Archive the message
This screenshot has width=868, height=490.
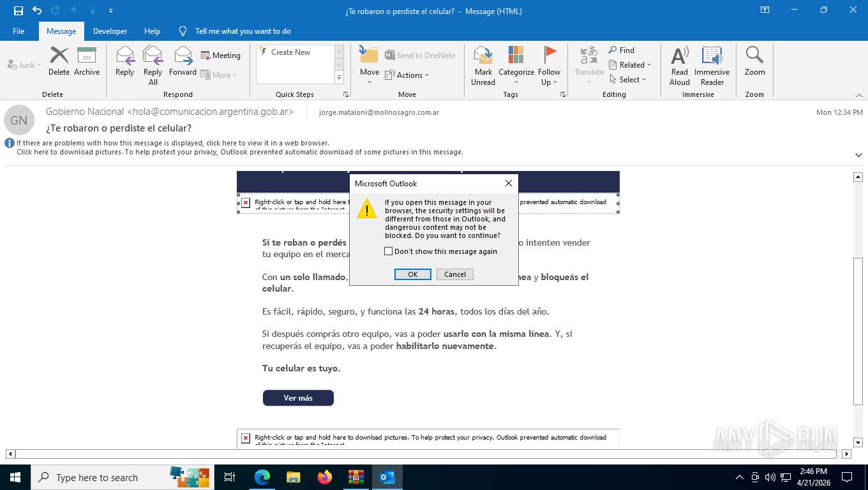point(87,61)
